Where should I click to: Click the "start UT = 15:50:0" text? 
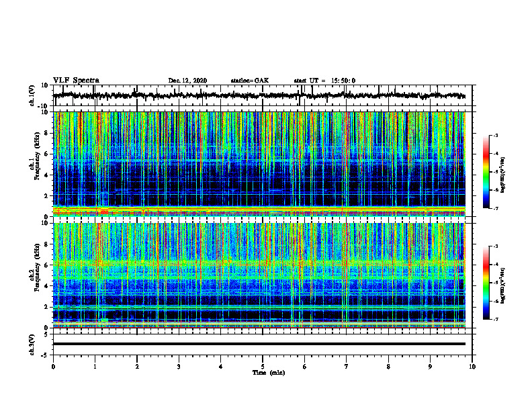pos(324,81)
